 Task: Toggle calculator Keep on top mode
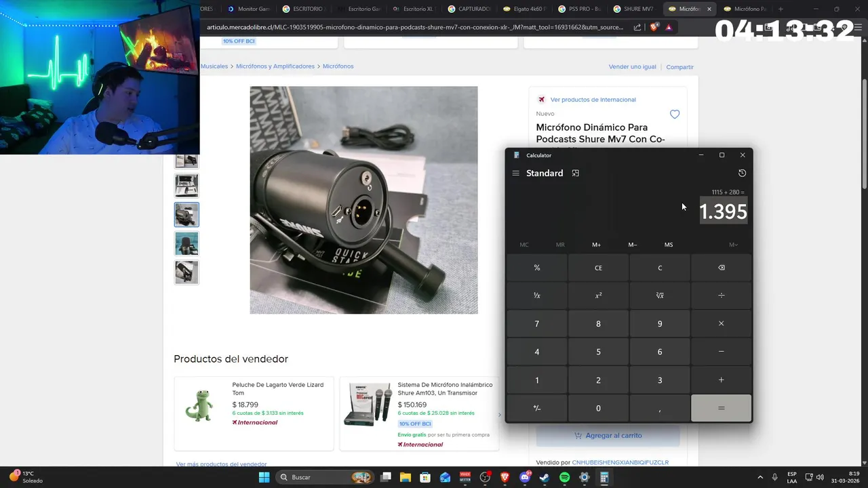click(575, 173)
